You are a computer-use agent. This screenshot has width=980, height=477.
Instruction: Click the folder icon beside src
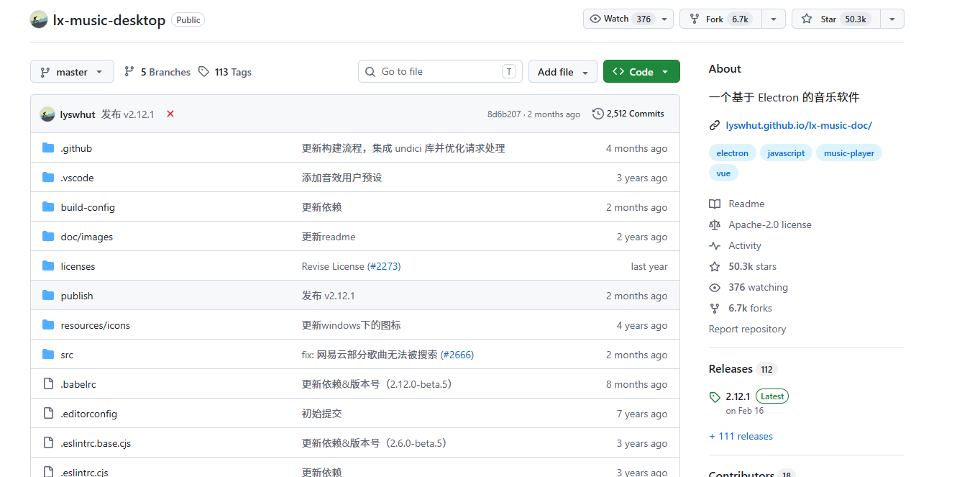[x=48, y=354]
